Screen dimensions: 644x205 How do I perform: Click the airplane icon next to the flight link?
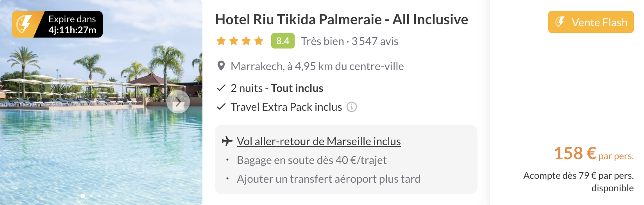pyautogui.click(x=227, y=141)
